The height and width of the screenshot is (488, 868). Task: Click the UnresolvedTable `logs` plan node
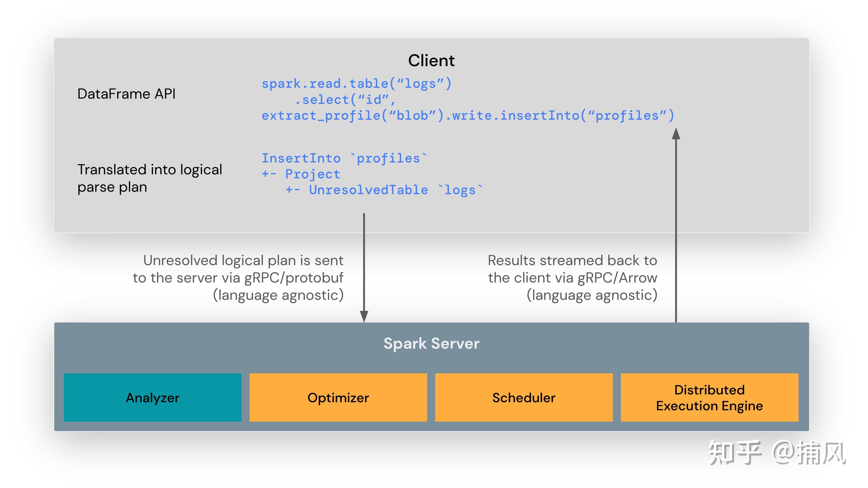[384, 190]
